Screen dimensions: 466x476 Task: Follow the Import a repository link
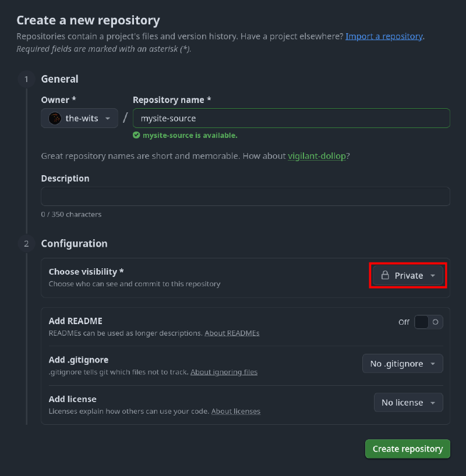(384, 36)
